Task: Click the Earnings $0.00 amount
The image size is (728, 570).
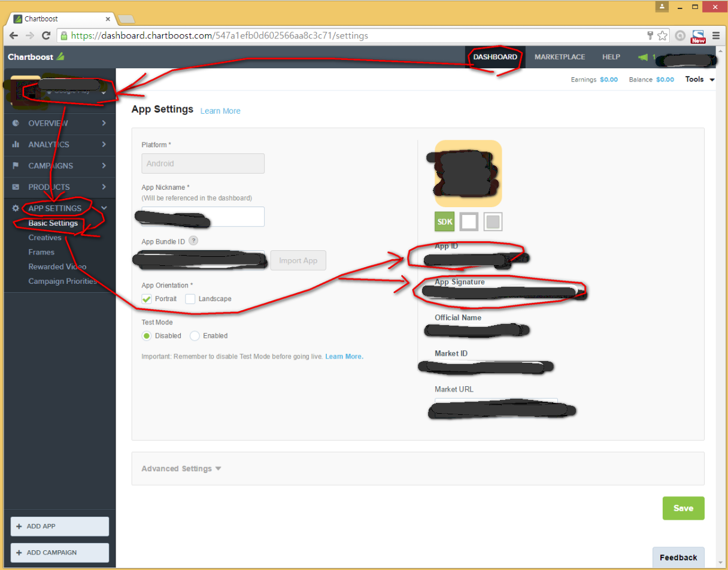Action: tap(609, 80)
